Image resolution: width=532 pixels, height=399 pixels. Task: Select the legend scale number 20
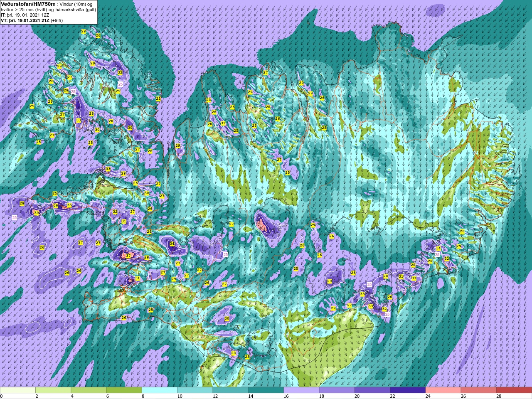(357, 397)
